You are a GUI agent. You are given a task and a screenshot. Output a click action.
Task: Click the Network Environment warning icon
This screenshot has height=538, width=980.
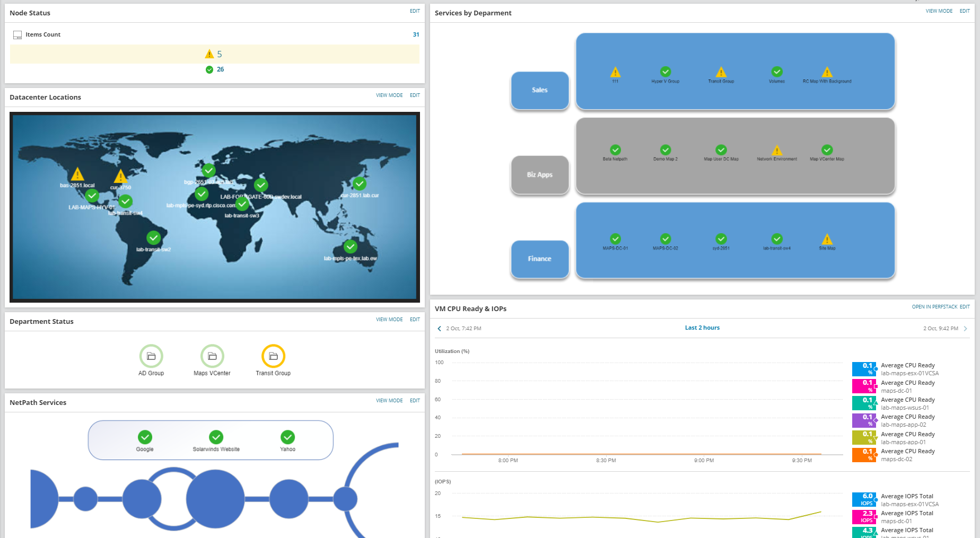coord(777,151)
